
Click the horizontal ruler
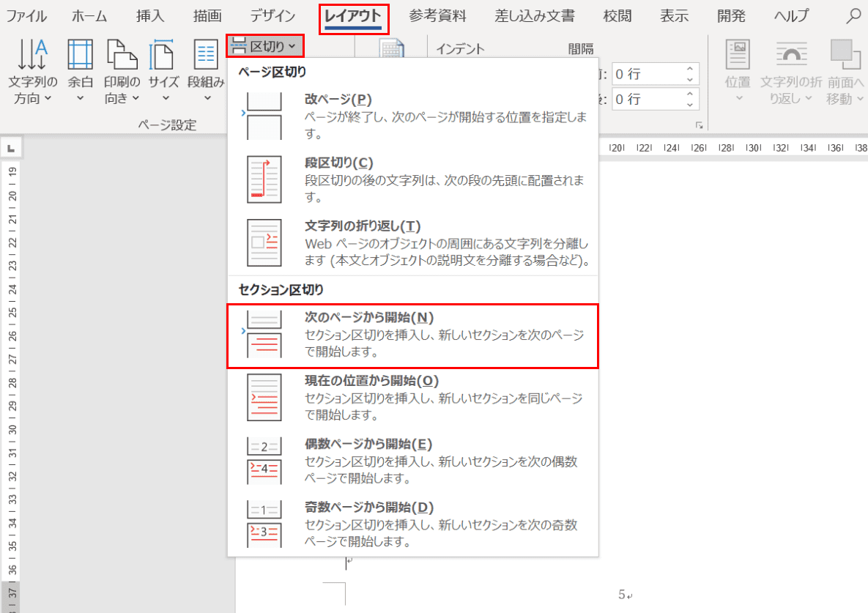733,148
